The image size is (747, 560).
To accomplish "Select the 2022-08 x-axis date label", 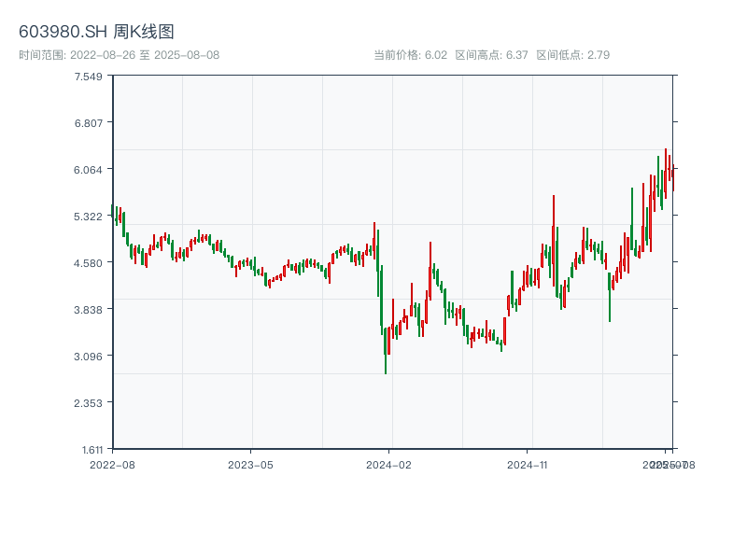I will coord(112,464).
